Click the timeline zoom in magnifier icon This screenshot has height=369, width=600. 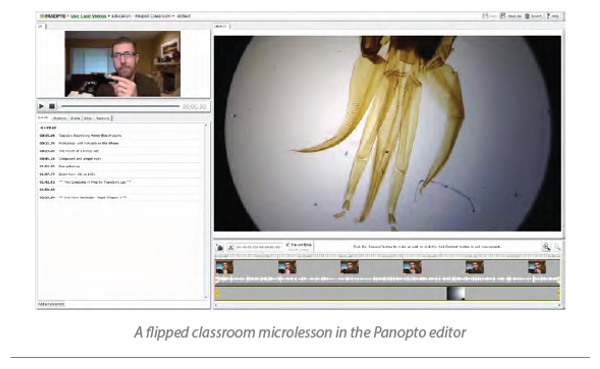(546, 247)
